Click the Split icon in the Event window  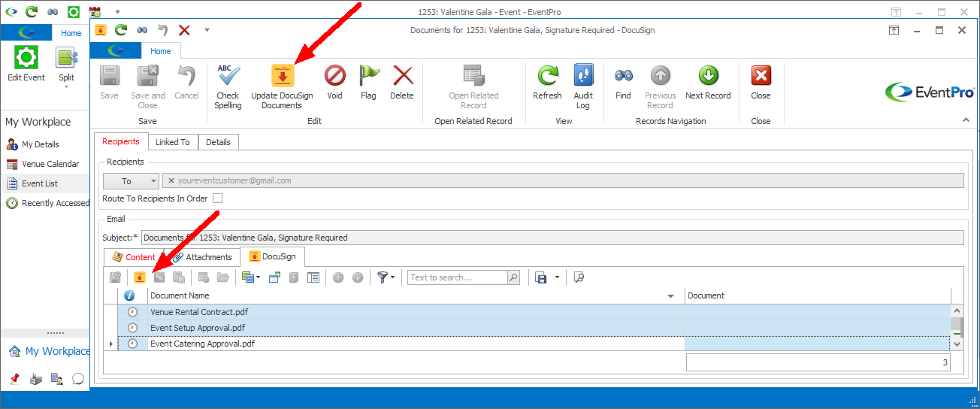point(66,59)
